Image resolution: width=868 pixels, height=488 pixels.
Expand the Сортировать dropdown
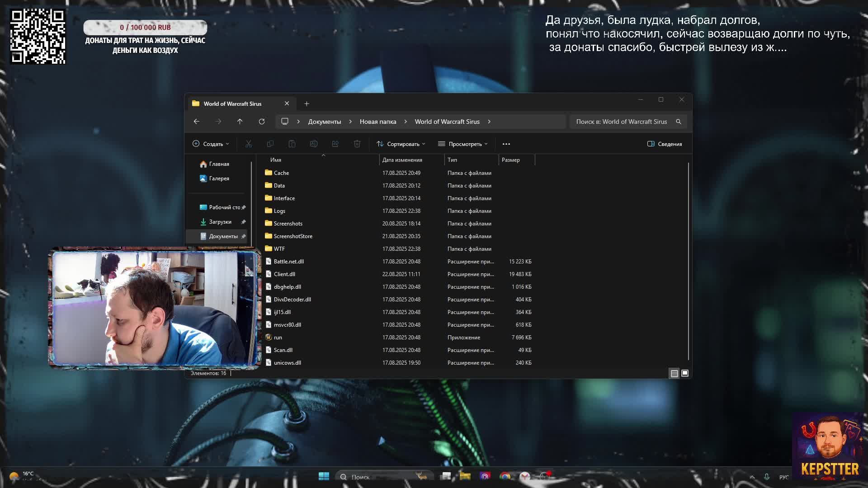tap(401, 144)
